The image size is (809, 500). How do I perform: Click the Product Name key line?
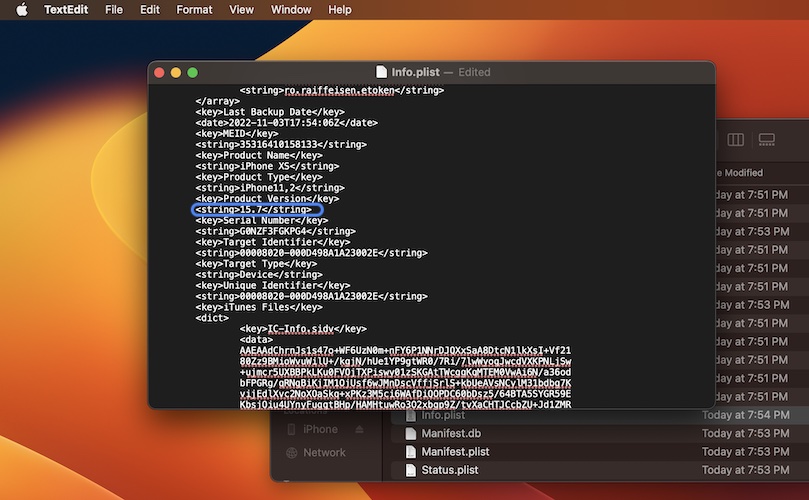click(258, 155)
